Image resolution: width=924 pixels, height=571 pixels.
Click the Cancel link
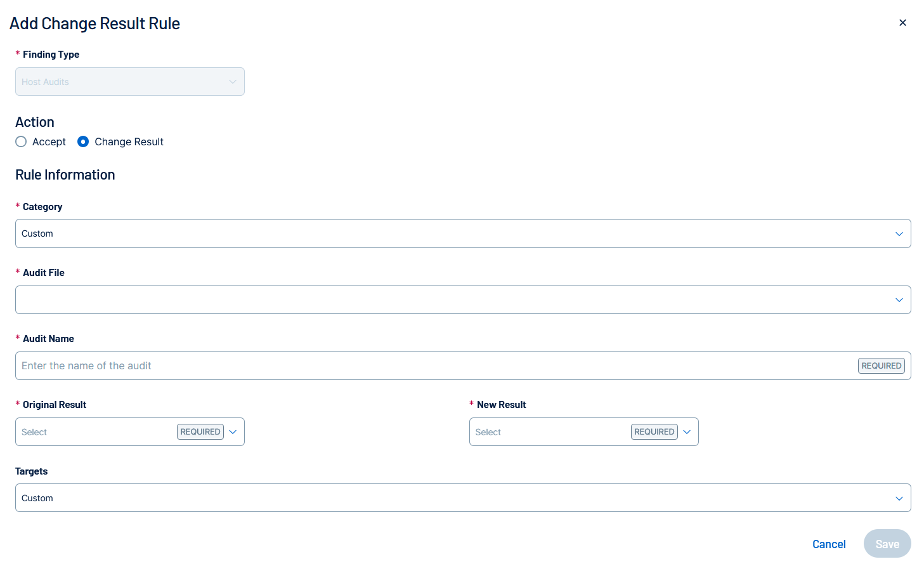click(x=829, y=544)
